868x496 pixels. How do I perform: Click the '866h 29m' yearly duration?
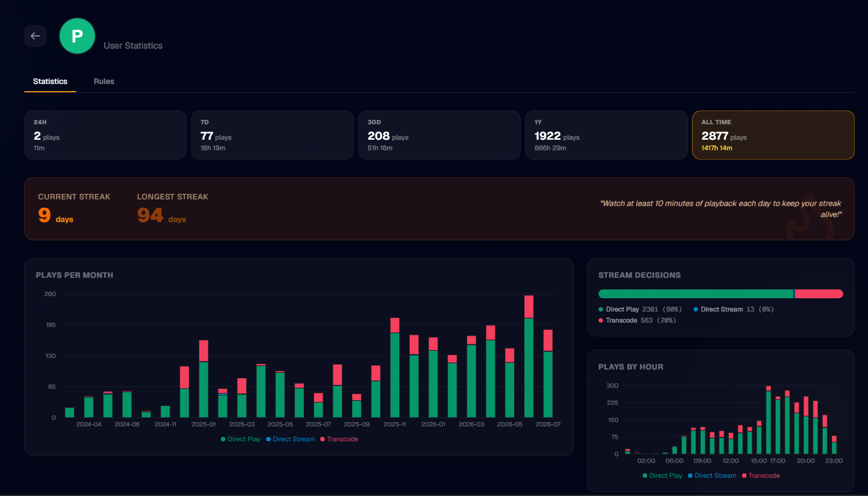tap(550, 148)
